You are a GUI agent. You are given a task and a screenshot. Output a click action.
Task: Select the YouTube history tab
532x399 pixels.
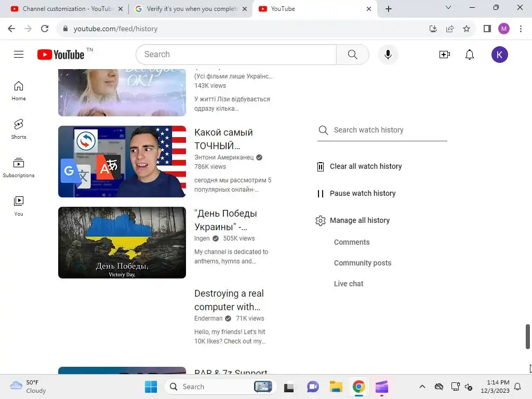pyautogui.click(x=315, y=9)
